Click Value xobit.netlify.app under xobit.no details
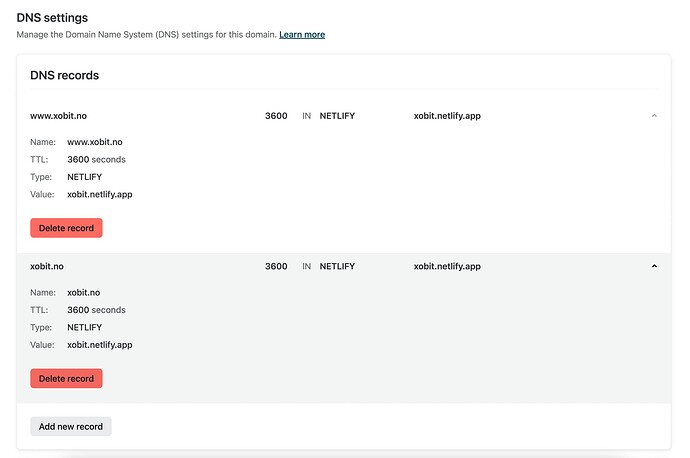Image resolution: width=690 pixels, height=458 pixels. click(100, 345)
